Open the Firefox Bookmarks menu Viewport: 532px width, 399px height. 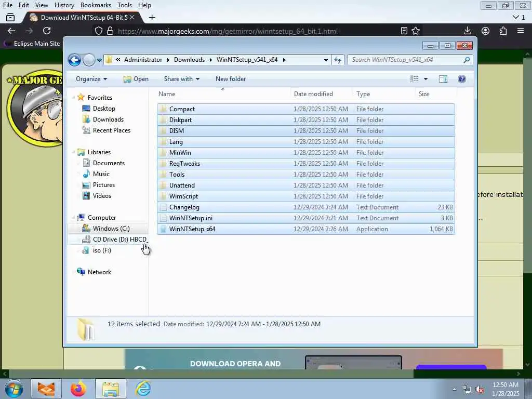[96, 5]
